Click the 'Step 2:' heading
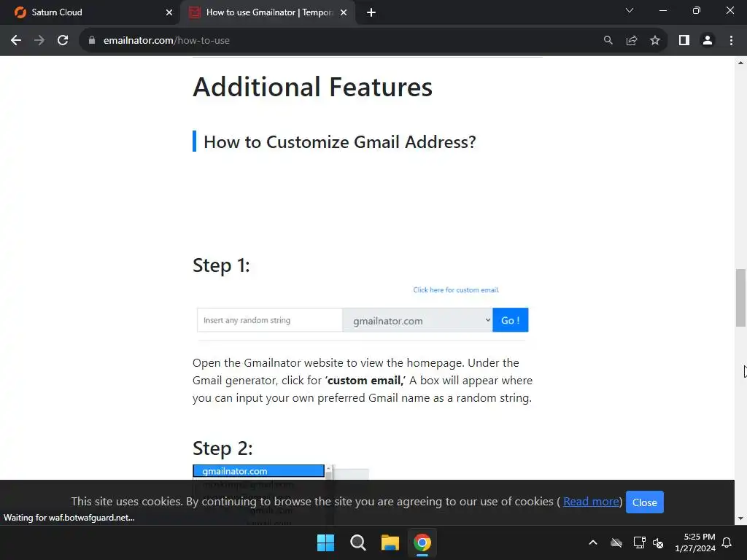Image resolution: width=747 pixels, height=560 pixels. point(222,448)
